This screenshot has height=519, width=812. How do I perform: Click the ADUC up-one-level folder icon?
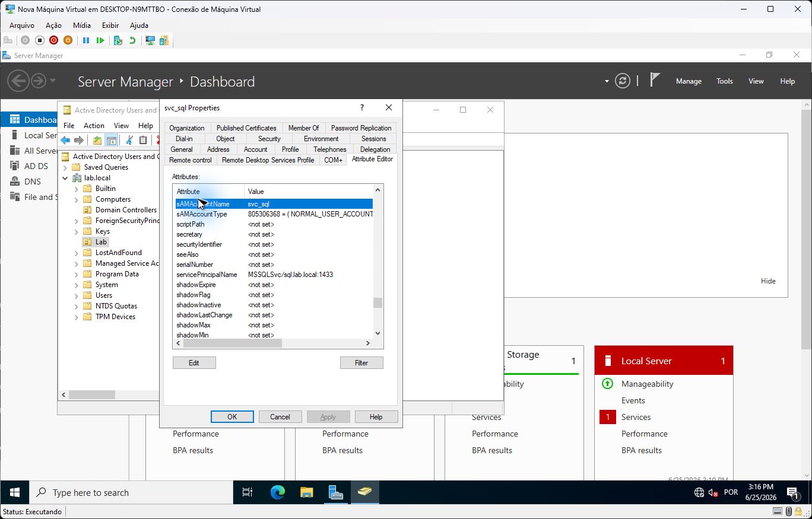coord(97,140)
